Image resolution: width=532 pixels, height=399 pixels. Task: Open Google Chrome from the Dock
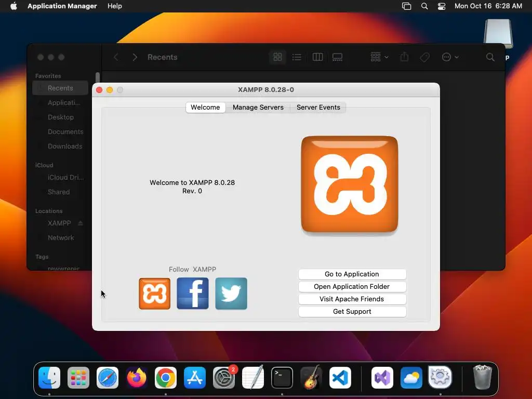click(x=166, y=378)
